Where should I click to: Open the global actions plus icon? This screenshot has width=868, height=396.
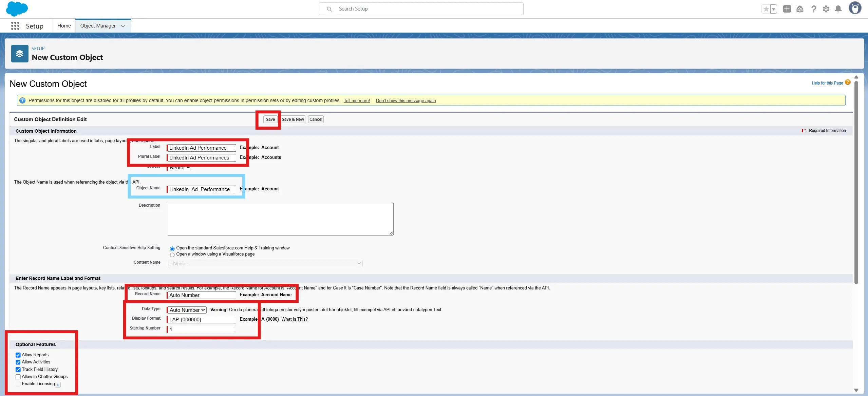point(787,9)
